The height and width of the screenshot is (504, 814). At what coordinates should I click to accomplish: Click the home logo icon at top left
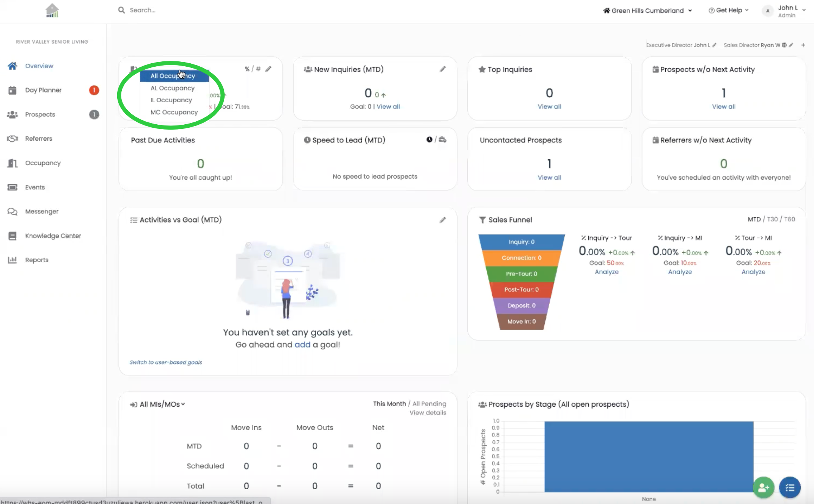pyautogui.click(x=52, y=11)
